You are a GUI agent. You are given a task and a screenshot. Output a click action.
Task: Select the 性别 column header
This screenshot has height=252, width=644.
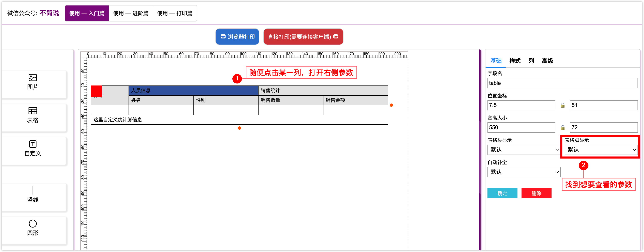(x=226, y=100)
